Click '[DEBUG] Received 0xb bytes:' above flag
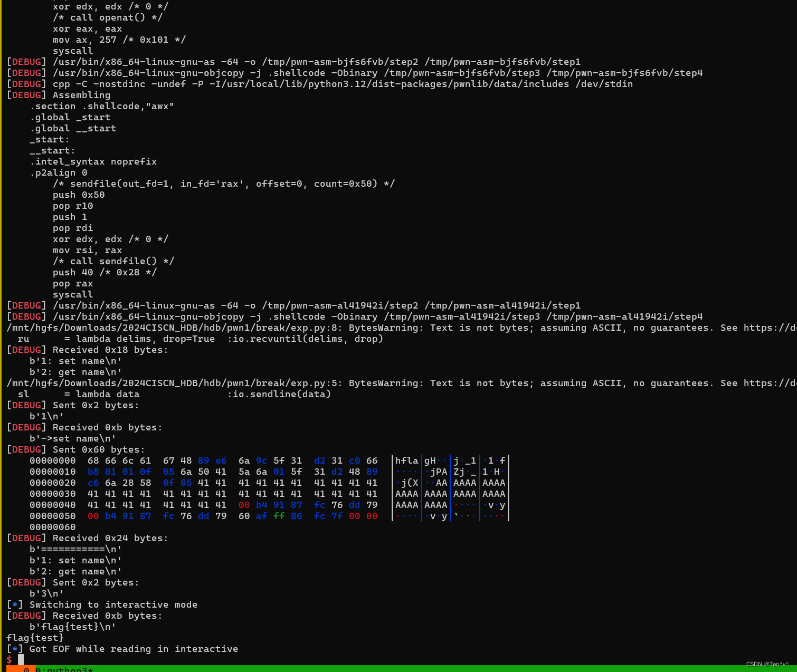The image size is (797, 672). tap(84, 616)
